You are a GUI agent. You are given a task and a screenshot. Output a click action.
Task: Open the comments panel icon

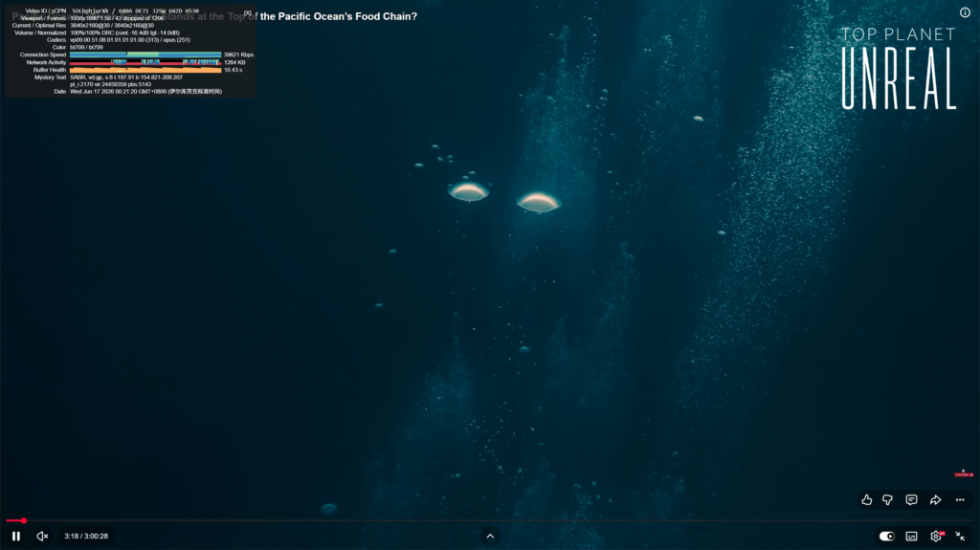point(911,499)
